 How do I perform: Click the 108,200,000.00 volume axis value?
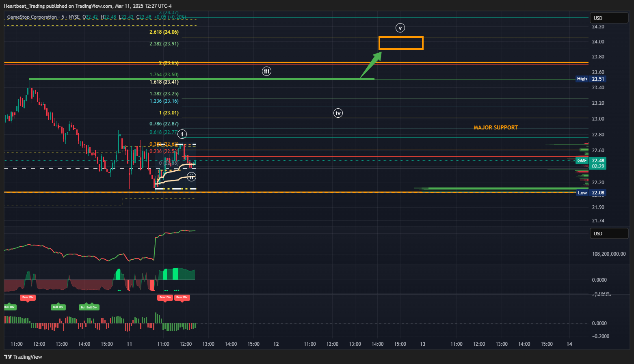(x=609, y=254)
